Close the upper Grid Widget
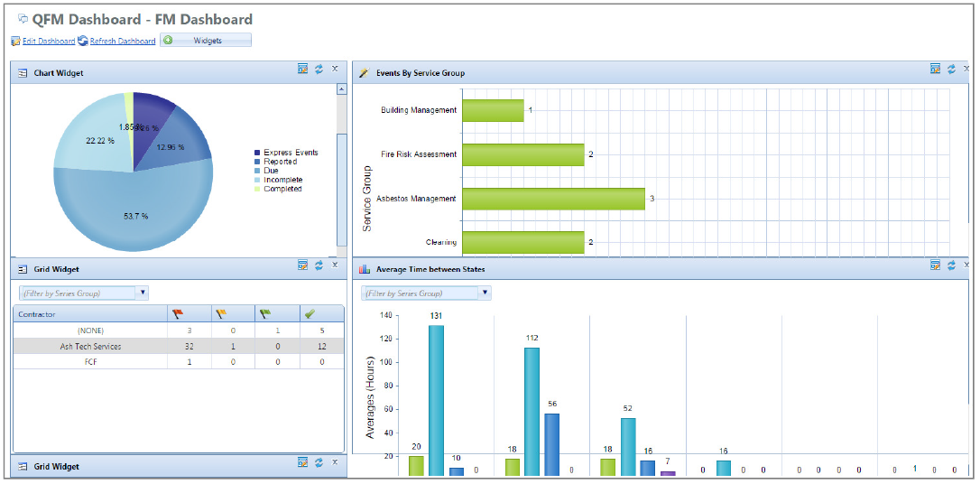The image size is (980, 484). pyautogui.click(x=335, y=265)
